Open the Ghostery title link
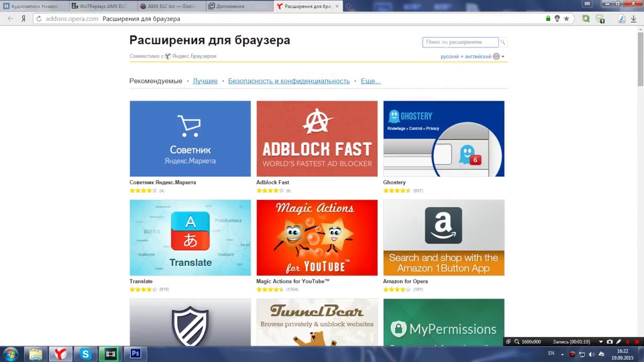The width and height of the screenshot is (644, 362). tap(394, 183)
